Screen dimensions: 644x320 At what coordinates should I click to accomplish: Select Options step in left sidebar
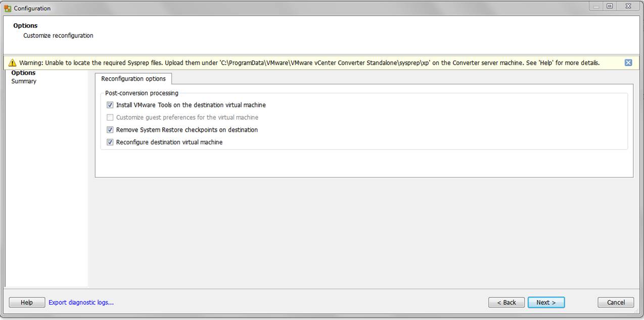(23, 73)
